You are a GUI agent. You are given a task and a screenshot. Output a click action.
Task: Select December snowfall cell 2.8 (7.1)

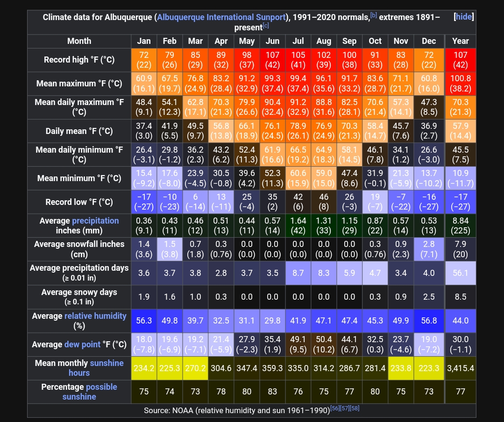coord(429,249)
